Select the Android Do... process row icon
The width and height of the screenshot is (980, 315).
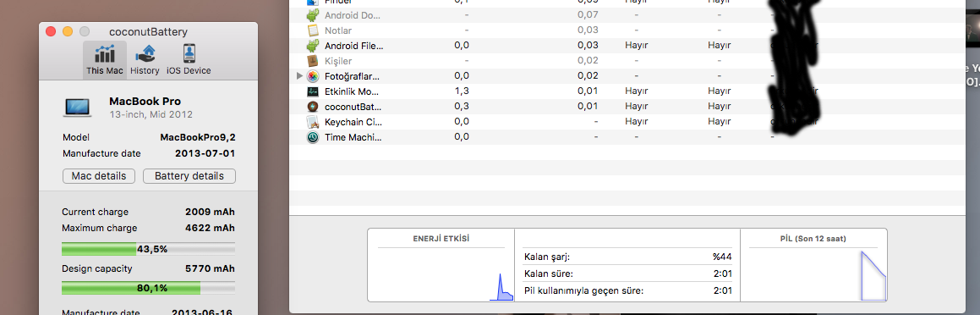click(313, 15)
